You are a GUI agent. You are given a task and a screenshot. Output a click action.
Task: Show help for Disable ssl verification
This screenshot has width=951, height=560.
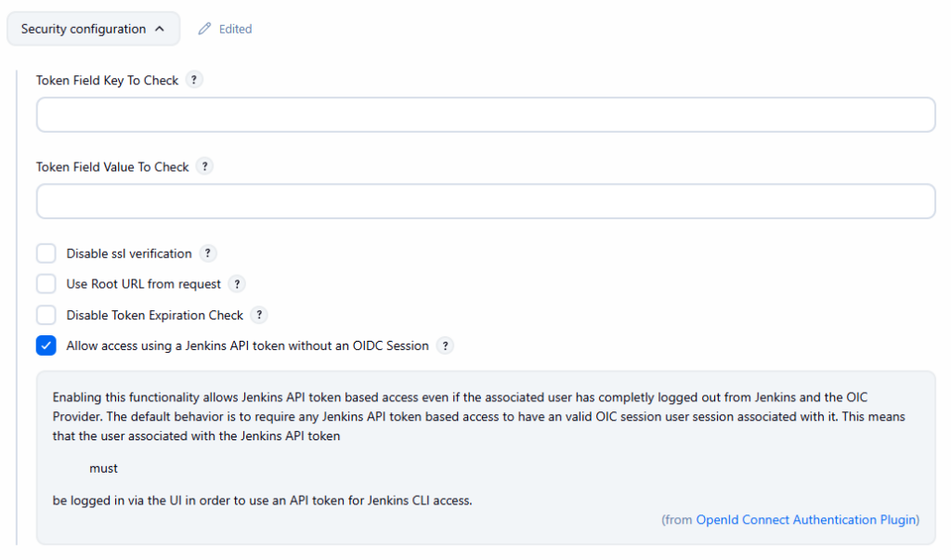pyautogui.click(x=208, y=254)
